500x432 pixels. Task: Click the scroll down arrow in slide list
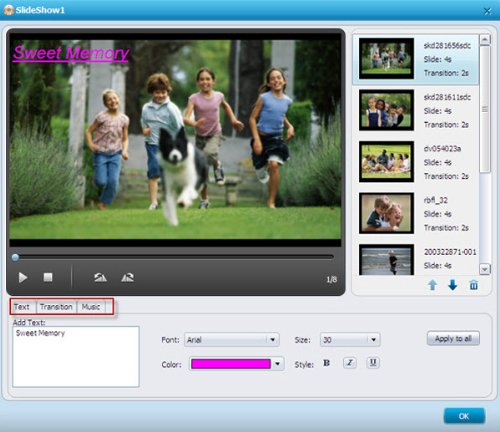click(x=485, y=269)
